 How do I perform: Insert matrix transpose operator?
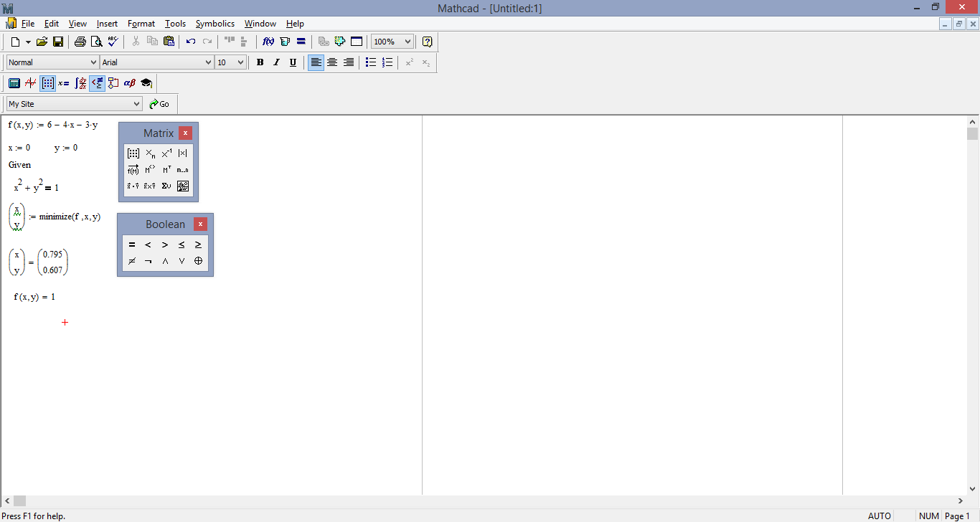166,169
